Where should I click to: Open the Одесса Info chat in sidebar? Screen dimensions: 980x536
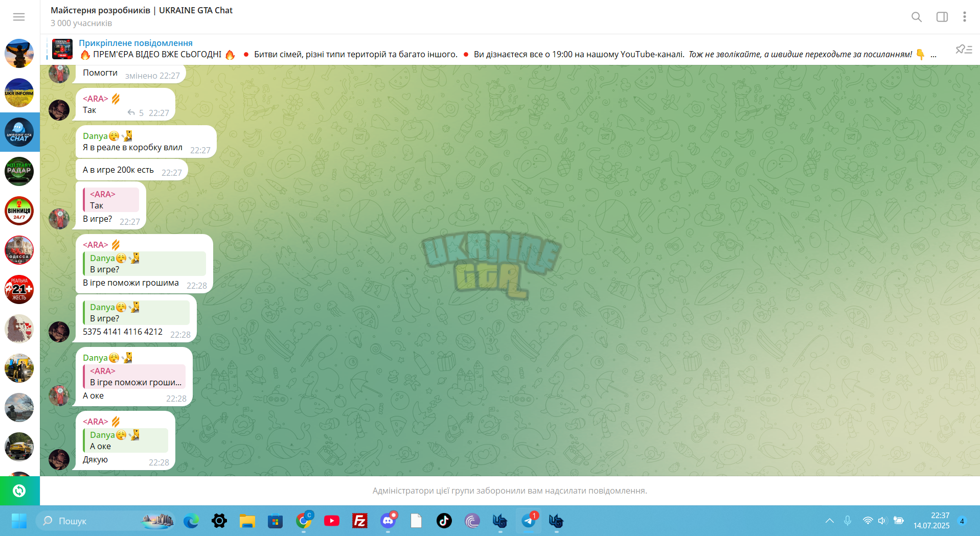click(19, 250)
